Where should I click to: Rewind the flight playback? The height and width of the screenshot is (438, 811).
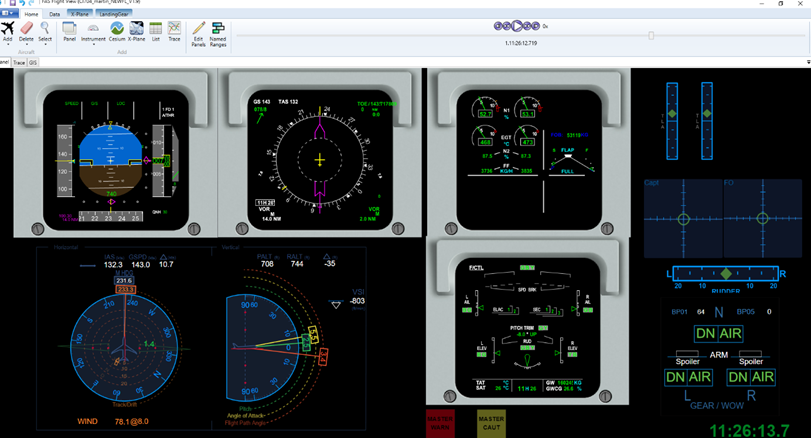507,25
